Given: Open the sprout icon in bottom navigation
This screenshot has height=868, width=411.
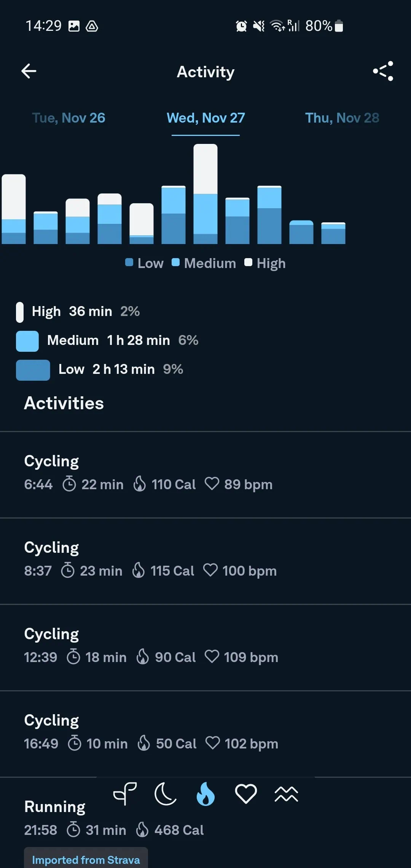Looking at the screenshot, I should point(125,794).
